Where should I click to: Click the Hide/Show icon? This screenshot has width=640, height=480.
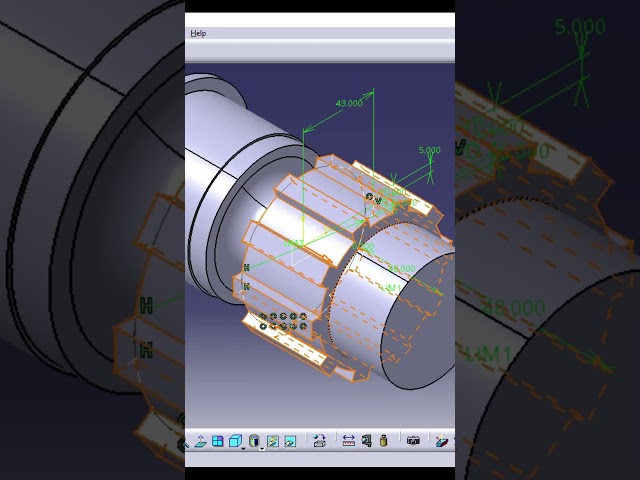273,441
